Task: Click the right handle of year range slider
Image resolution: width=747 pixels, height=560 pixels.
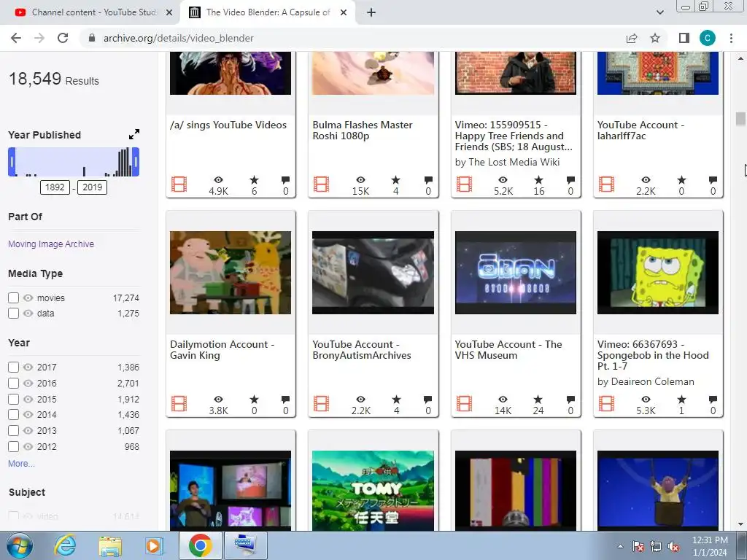Action: coord(136,162)
